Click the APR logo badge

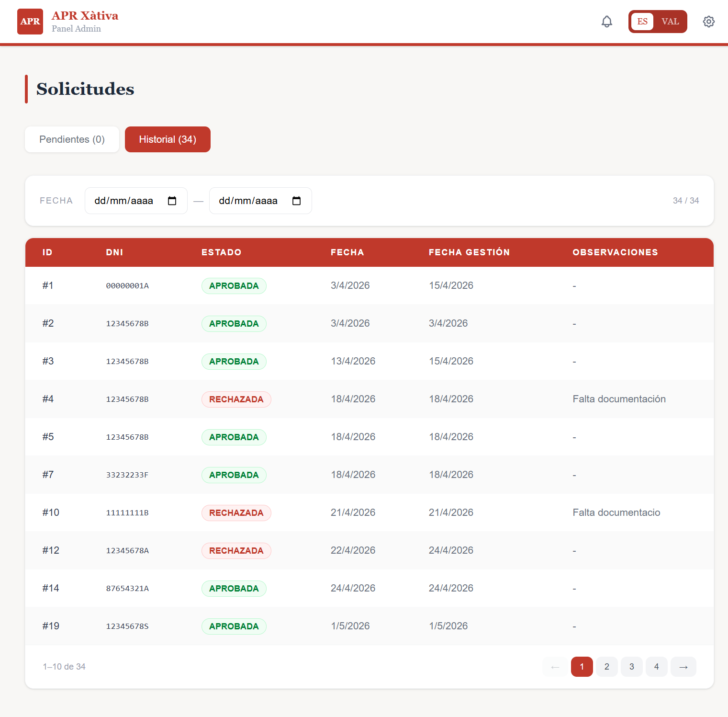tap(30, 22)
